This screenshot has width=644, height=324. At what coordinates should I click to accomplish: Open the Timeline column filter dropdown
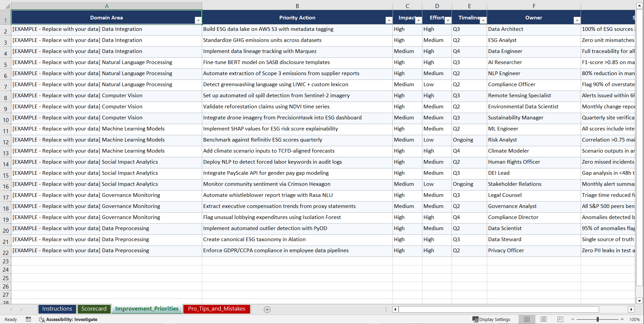(483, 20)
